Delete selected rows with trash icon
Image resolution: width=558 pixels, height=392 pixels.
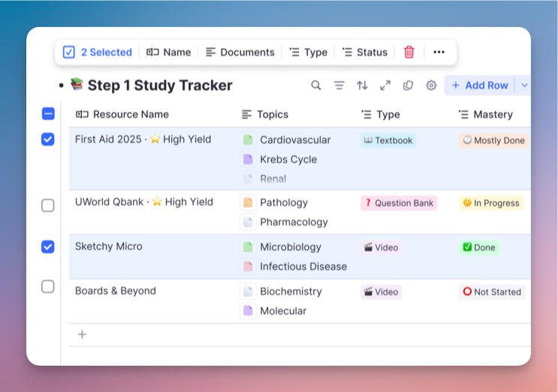[409, 52]
